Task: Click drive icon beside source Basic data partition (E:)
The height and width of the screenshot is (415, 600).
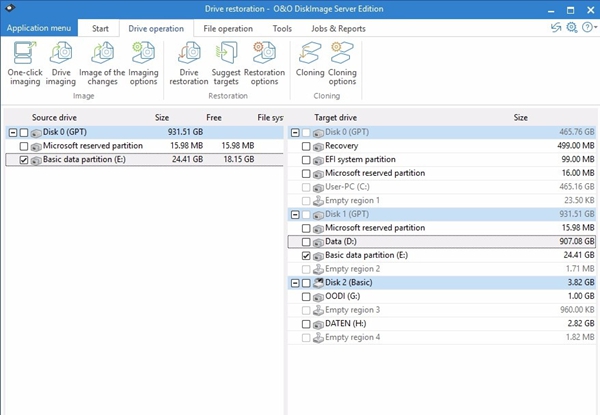Action: (x=36, y=160)
